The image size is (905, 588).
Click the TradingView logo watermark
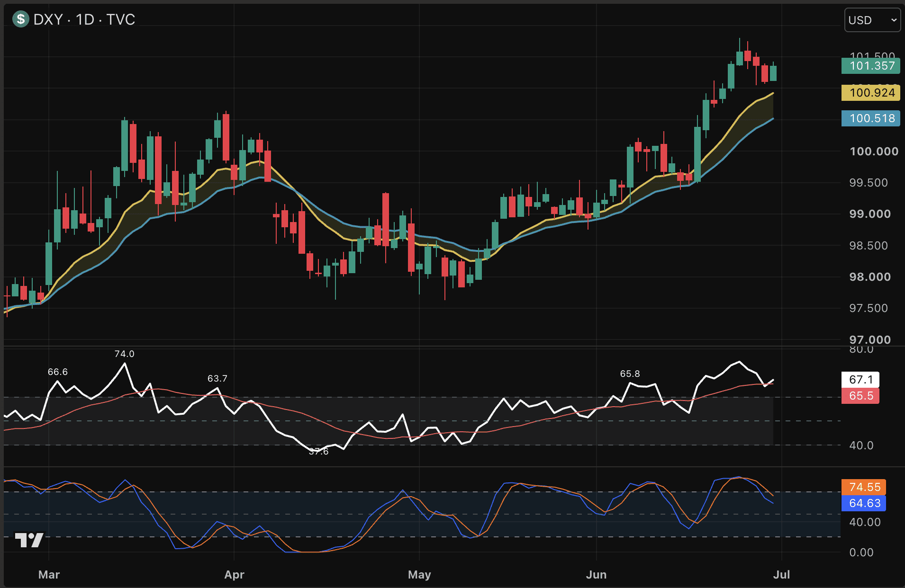pyautogui.click(x=29, y=540)
